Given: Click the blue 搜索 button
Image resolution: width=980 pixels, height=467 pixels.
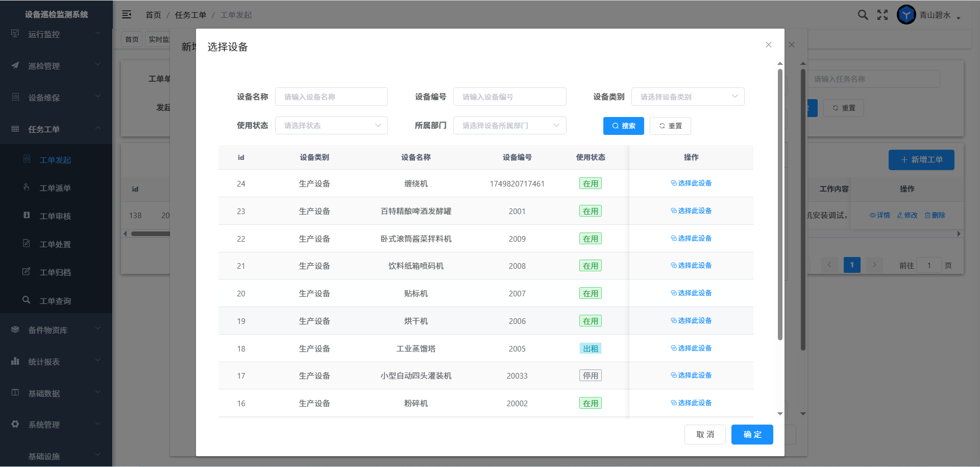Looking at the screenshot, I should pyautogui.click(x=623, y=126).
